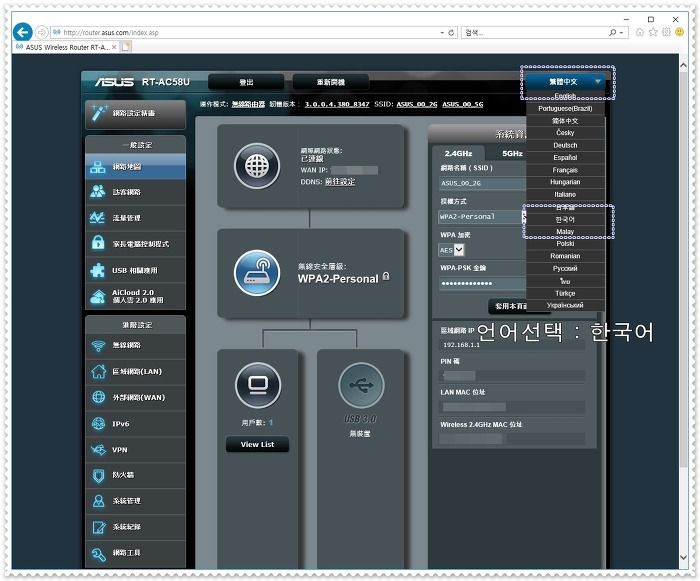Open AiCloud 2.0 cloud icon
The height and width of the screenshot is (581, 700).
pos(97,297)
